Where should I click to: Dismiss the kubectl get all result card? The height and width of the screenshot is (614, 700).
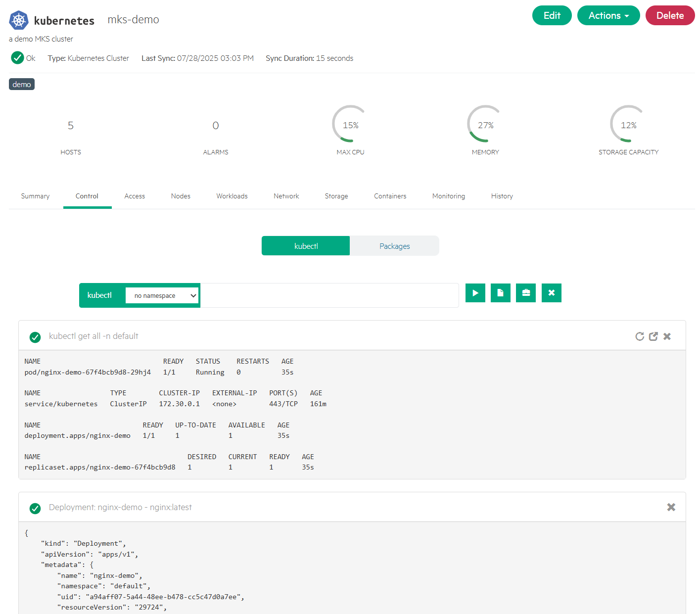point(667,336)
